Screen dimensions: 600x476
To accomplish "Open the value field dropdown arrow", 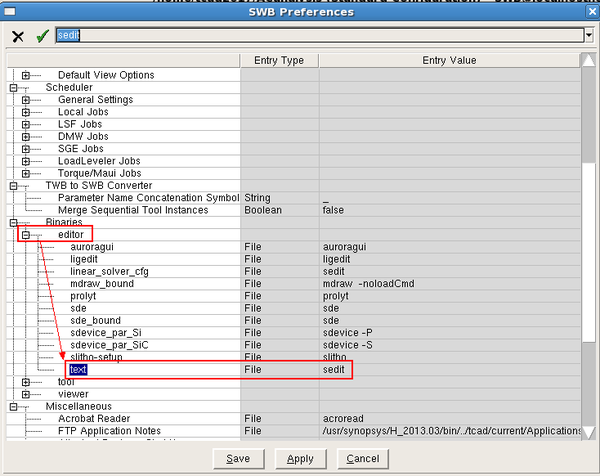I will coord(589,36).
